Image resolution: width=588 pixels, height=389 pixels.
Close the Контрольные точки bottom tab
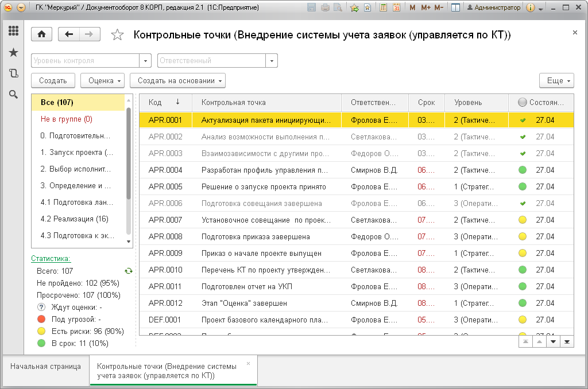pos(248,364)
